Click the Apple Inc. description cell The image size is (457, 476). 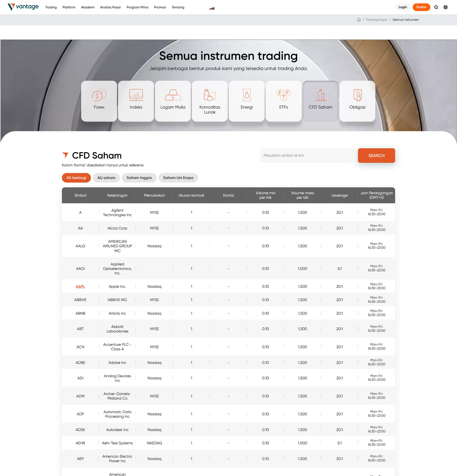click(x=117, y=286)
